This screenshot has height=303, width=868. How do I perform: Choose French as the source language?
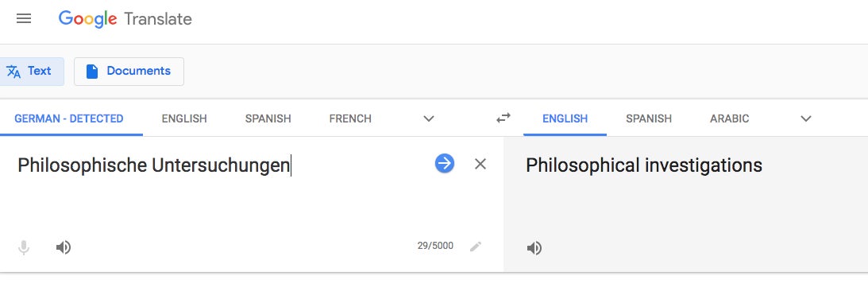click(x=350, y=118)
